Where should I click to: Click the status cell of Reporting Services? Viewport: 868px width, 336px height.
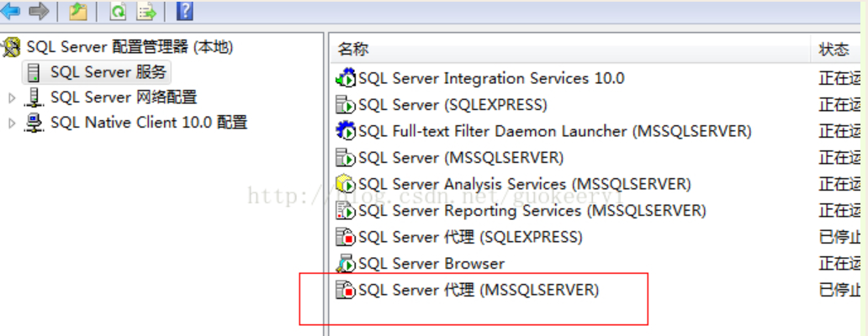pyautogui.click(x=839, y=210)
